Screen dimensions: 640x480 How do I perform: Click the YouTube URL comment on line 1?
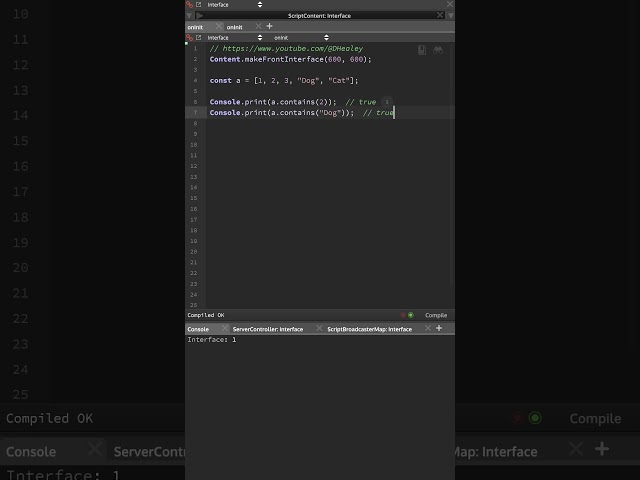click(286, 49)
